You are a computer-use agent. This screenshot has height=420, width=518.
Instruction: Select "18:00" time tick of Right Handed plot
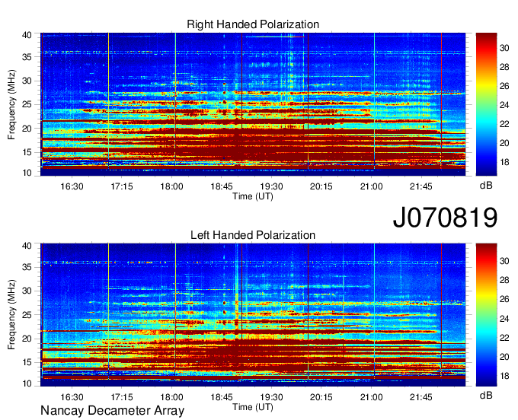click(172, 186)
